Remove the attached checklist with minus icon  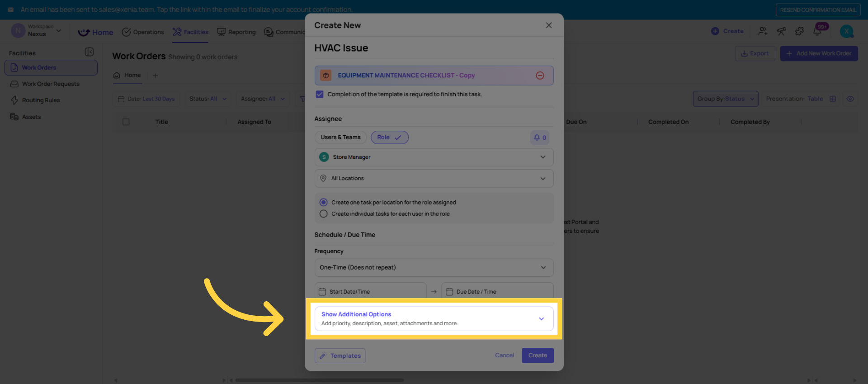[540, 76]
